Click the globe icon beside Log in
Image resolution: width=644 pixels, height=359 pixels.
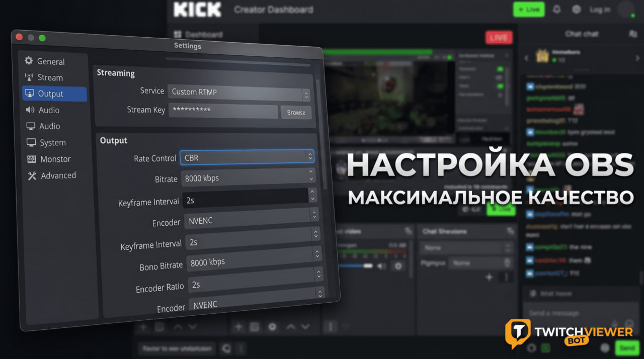pyautogui.click(x=577, y=10)
